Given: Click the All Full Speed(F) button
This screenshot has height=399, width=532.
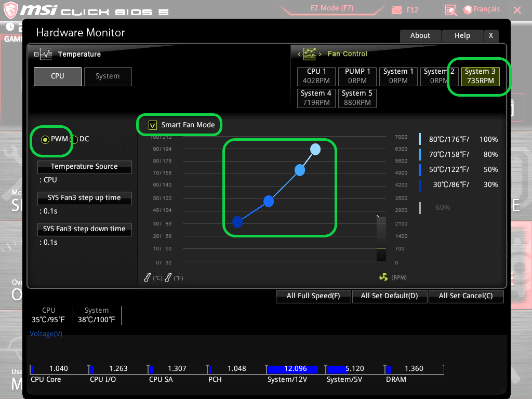Looking at the screenshot, I should [313, 296].
